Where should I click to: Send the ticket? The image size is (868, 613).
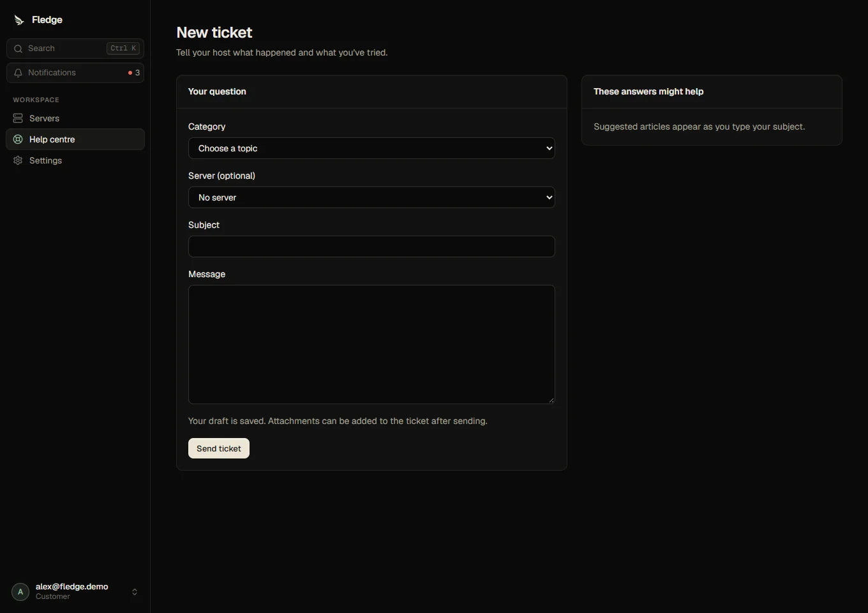[219, 448]
